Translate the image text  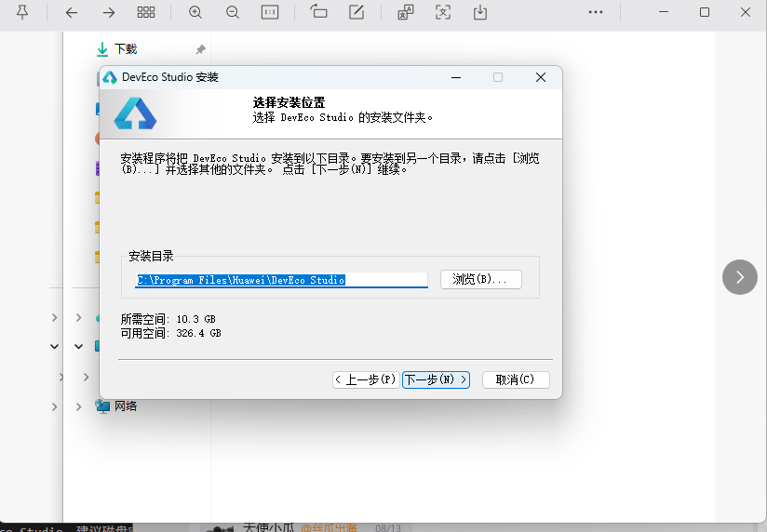406,12
